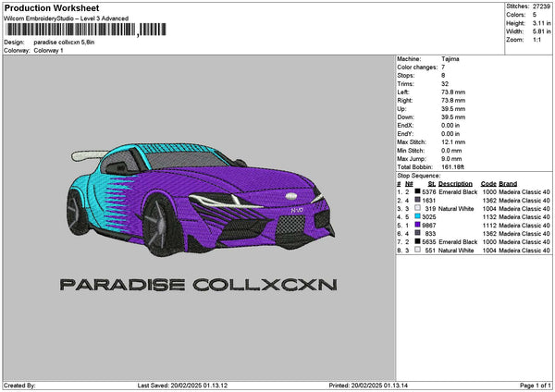This screenshot has height=392, width=555.
Task: Click Emerald Black description in stop row 7
Action: [x=458, y=241]
